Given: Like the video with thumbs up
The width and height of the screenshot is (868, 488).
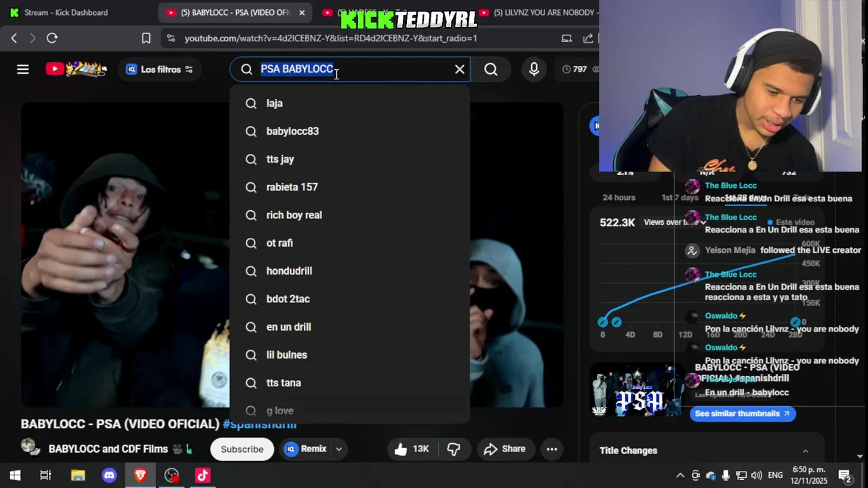Looking at the screenshot, I should (410, 449).
